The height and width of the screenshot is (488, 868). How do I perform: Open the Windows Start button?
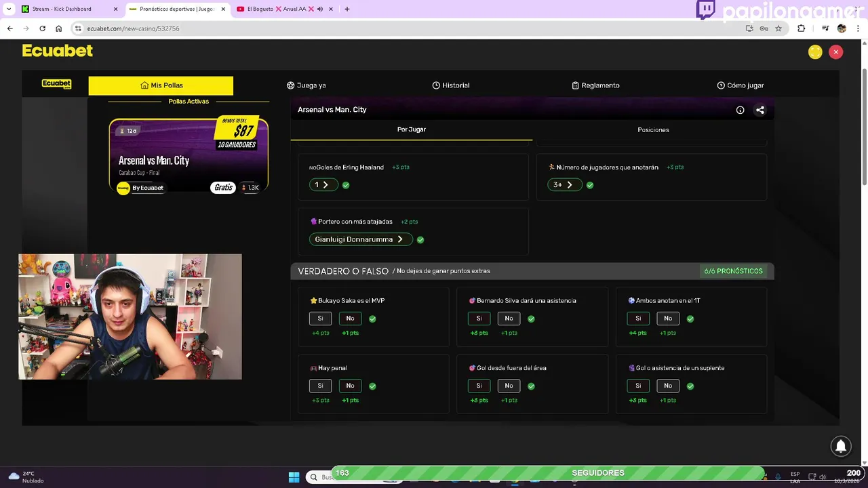294,477
